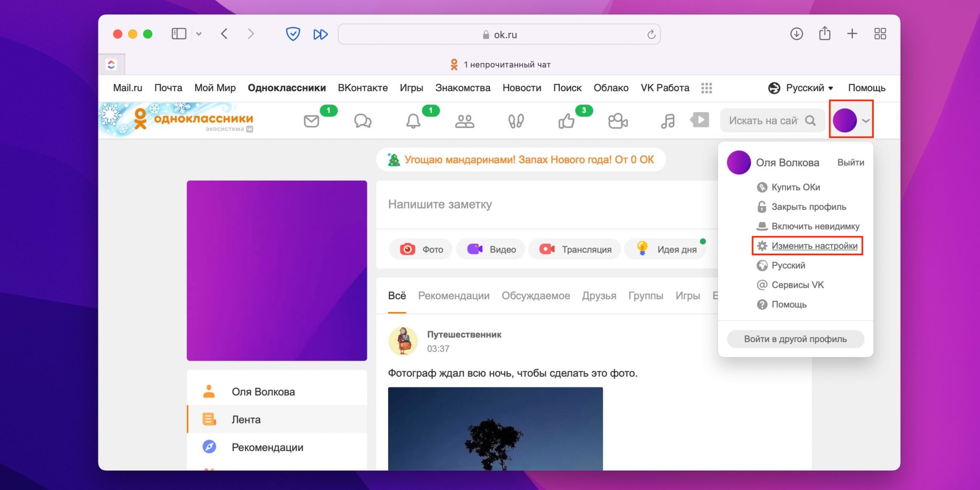The height and width of the screenshot is (490, 980).
Task: Open Лента in left sidebar
Action: [277, 420]
